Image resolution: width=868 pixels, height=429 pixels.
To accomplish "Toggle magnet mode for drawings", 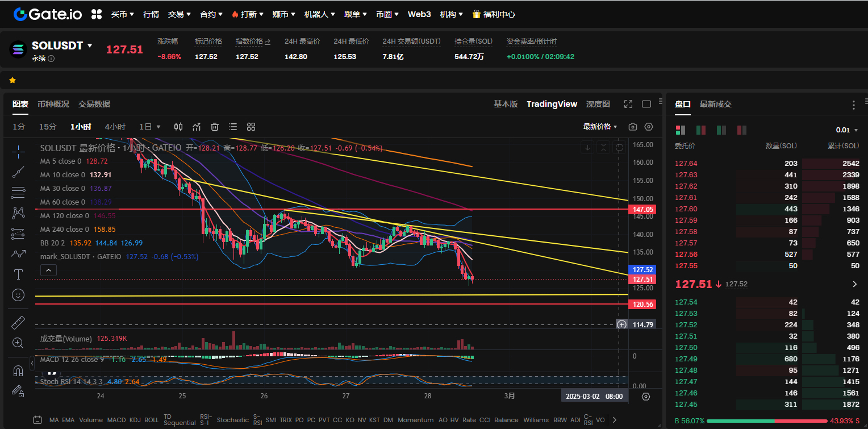I will (x=18, y=370).
